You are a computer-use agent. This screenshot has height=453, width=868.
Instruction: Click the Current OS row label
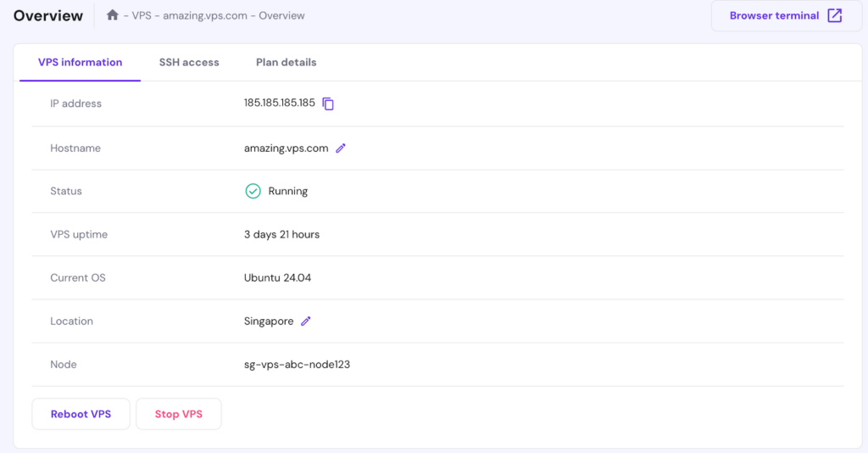coord(78,278)
